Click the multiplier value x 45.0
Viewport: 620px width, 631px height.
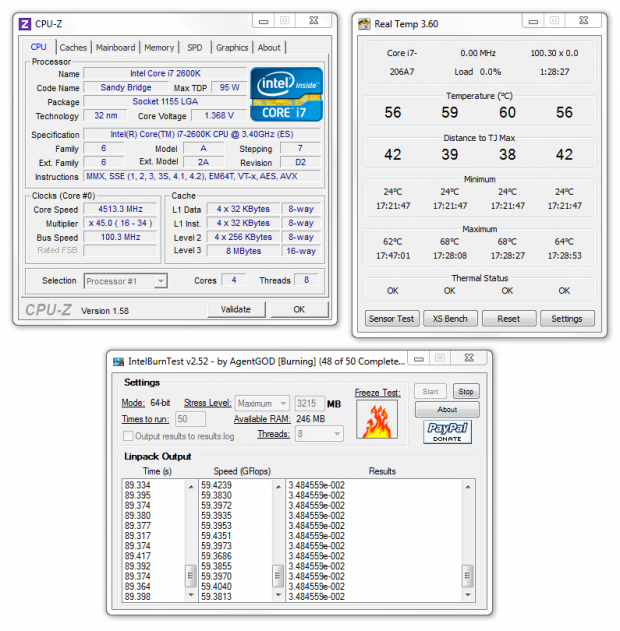point(120,223)
